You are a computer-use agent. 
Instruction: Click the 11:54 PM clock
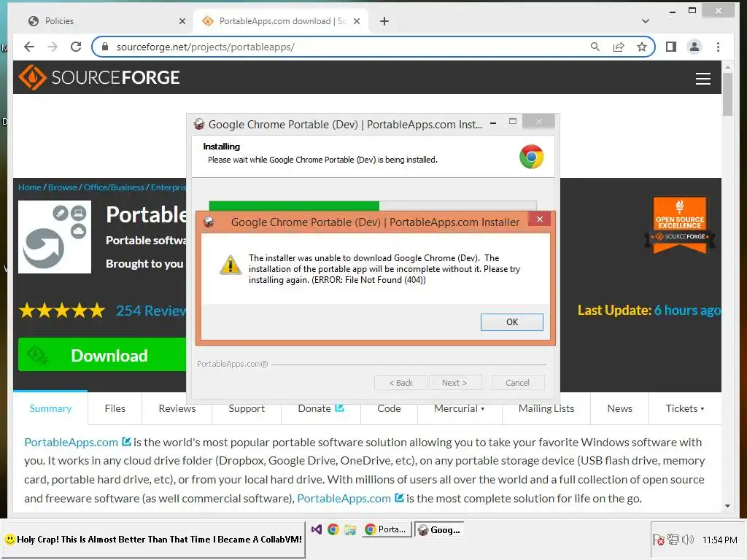point(719,540)
